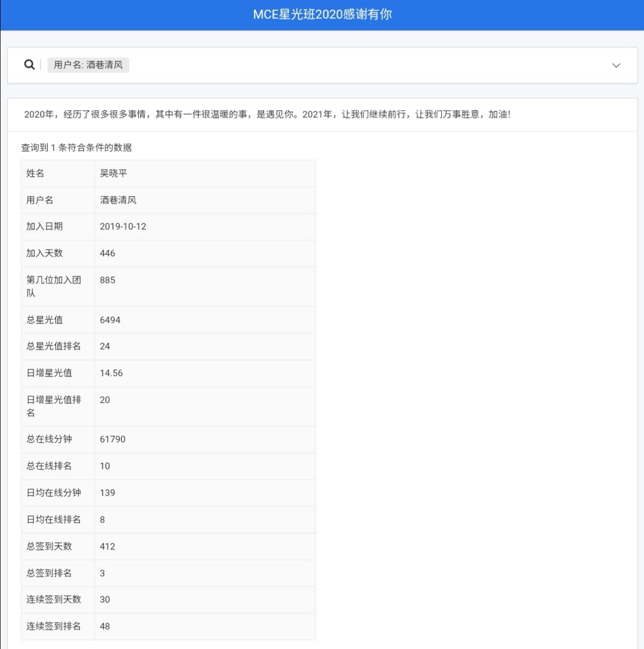
Task: Click the value 48
Action: point(105,626)
